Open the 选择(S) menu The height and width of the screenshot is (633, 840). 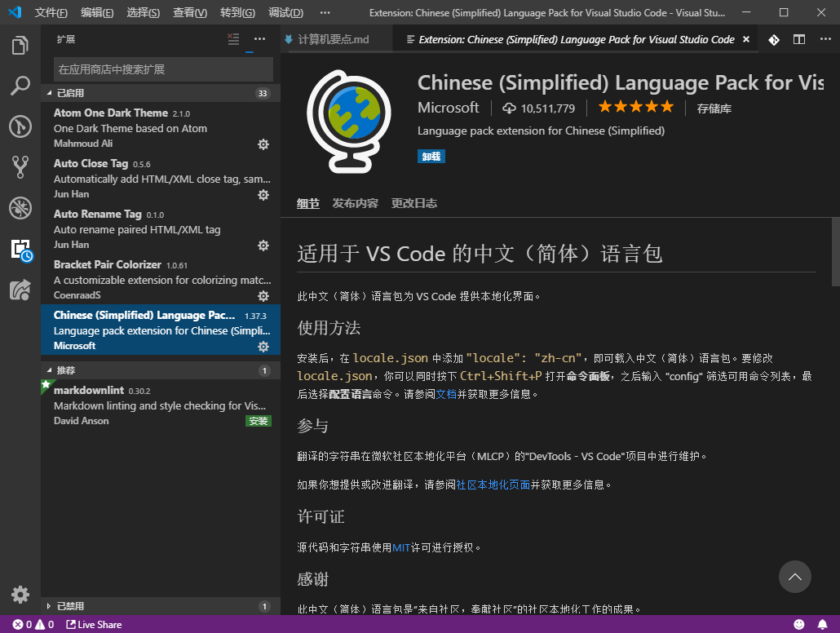pos(143,12)
